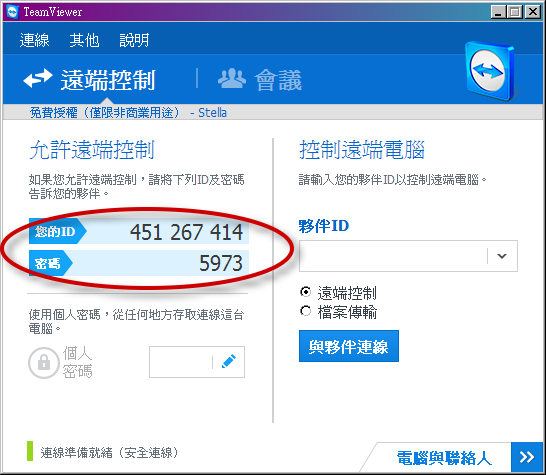
Task: Click the TeamViewer title bar icon
Action: (x=13, y=12)
